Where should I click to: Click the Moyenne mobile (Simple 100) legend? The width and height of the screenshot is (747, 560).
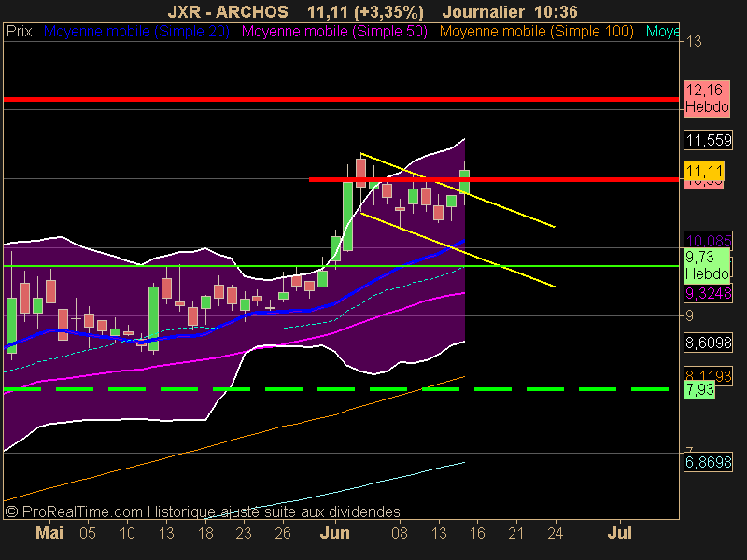(x=536, y=32)
